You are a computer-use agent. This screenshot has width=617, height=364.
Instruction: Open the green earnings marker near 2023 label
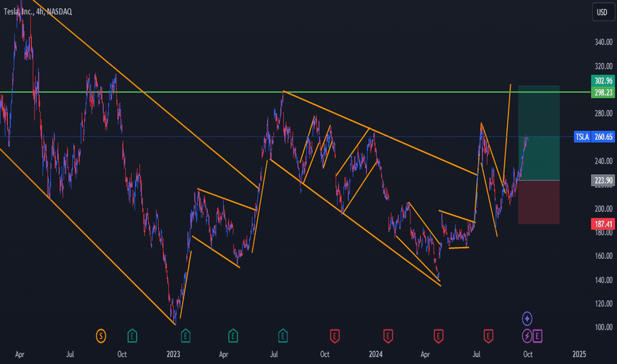[x=185, y=336]
